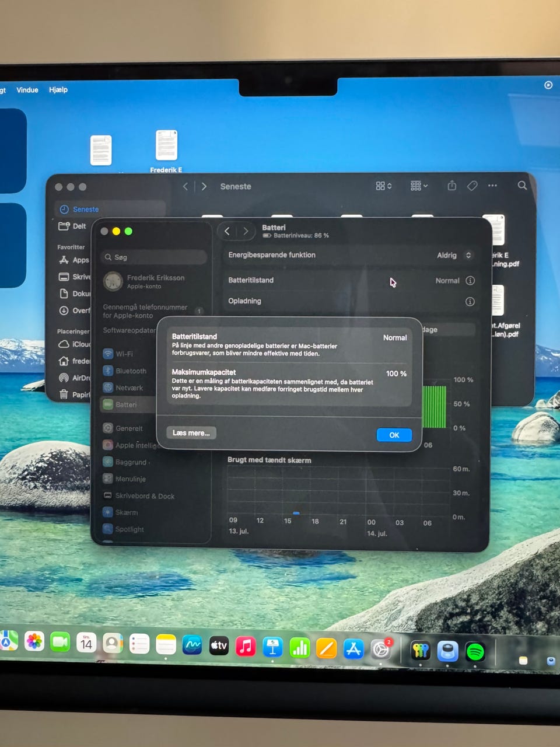560x747 pixels.
Task: Open Spotlight settings in sidebar
Action: click(123, 529)
